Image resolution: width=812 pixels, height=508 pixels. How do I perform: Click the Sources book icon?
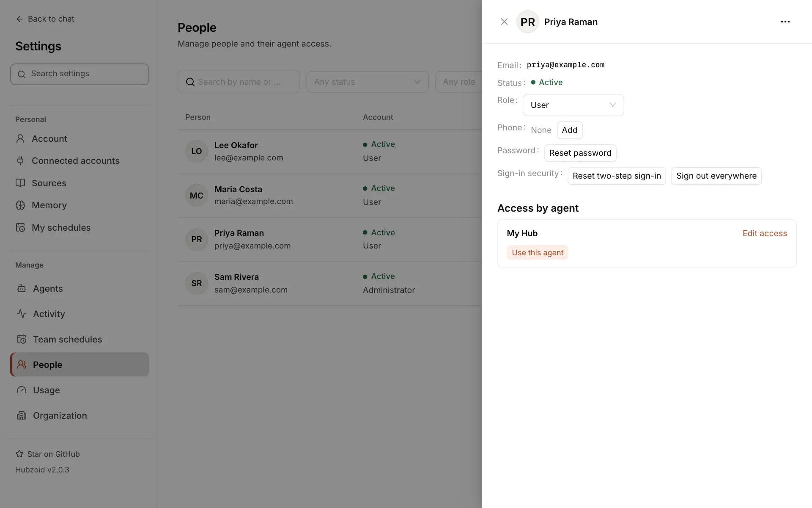point(20,183)
